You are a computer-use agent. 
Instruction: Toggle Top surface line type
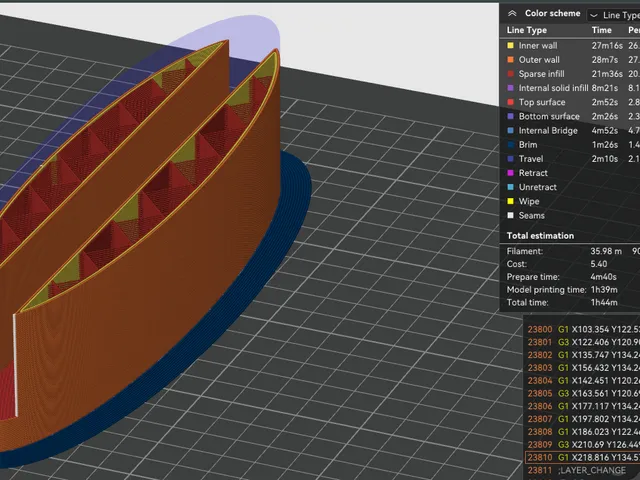pos(542,102)
